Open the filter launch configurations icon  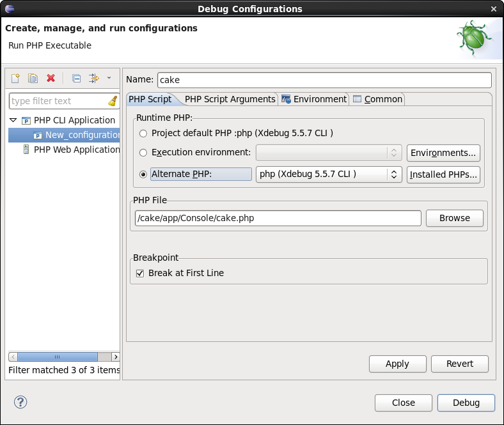94,78
